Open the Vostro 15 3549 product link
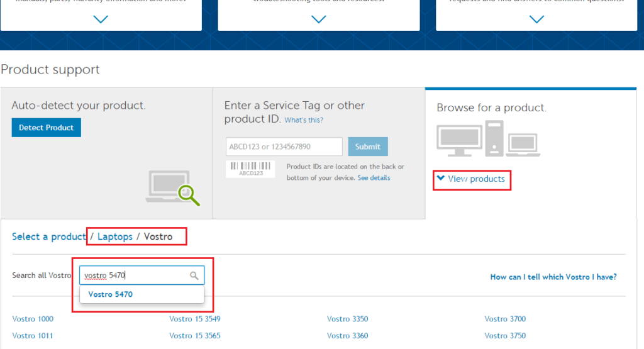This screenshot has width=644, height=349. point(195,319)
